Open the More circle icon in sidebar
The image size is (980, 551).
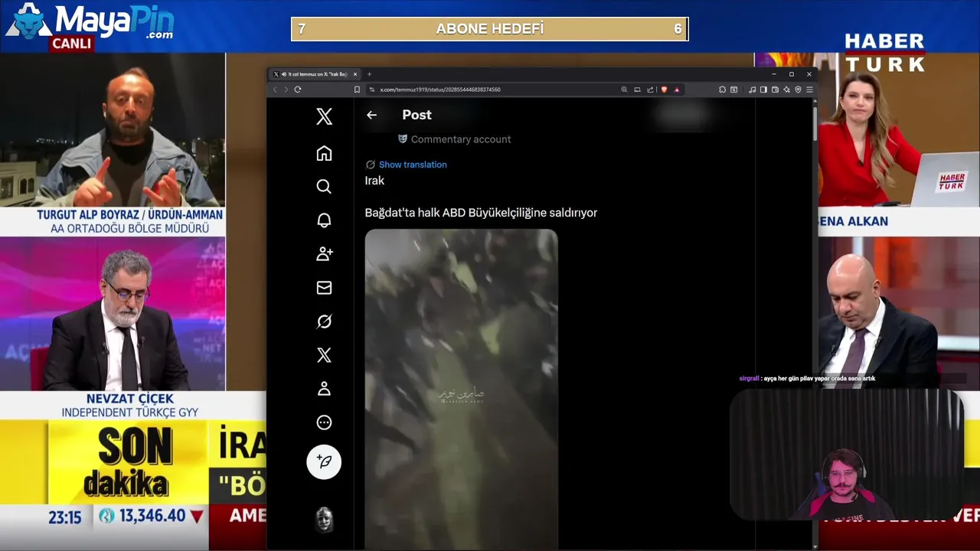point(324,422)
